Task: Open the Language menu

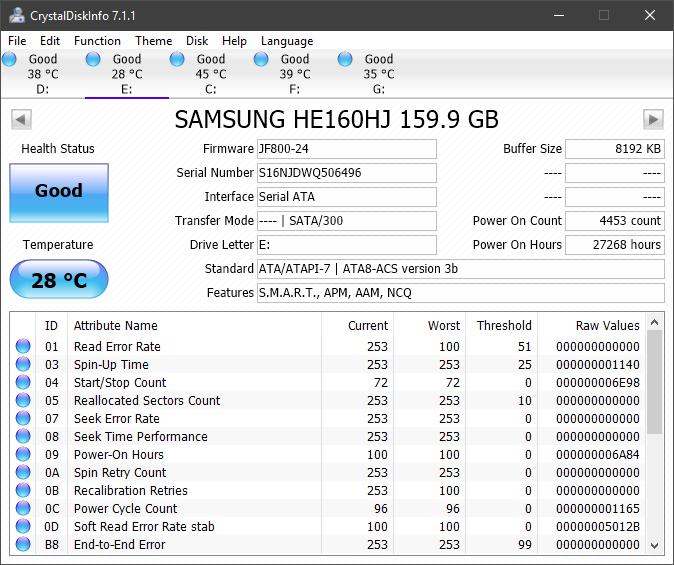Action: [x=287, y=41]
